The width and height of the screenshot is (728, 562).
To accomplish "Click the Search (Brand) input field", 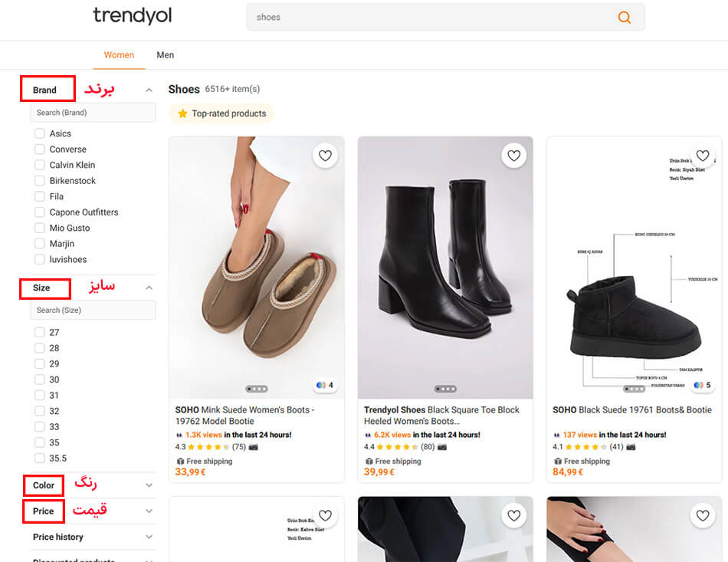I will point(93,113).
